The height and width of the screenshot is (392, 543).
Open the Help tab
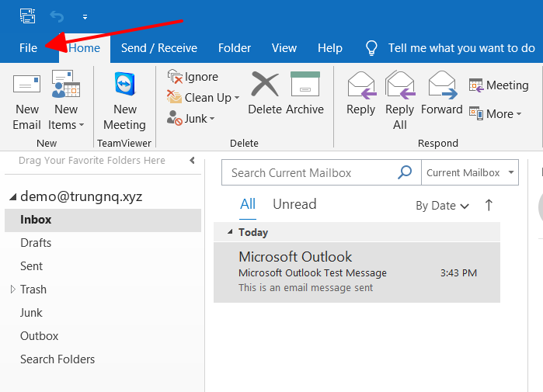(x=330, y=48)
